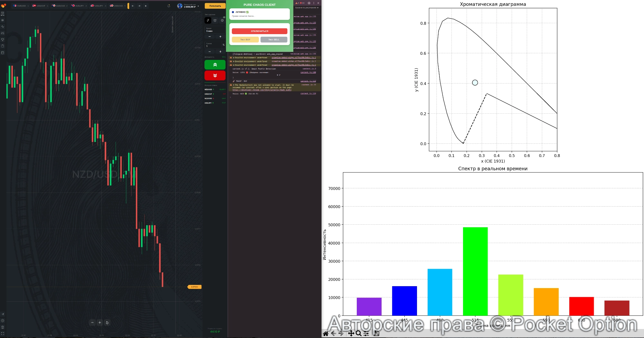The height and width of the screenshot is (338, 644).
Task: Switch to the AUD/JPY asset tab
Action: pyautogui.click(x=78, y=6)
